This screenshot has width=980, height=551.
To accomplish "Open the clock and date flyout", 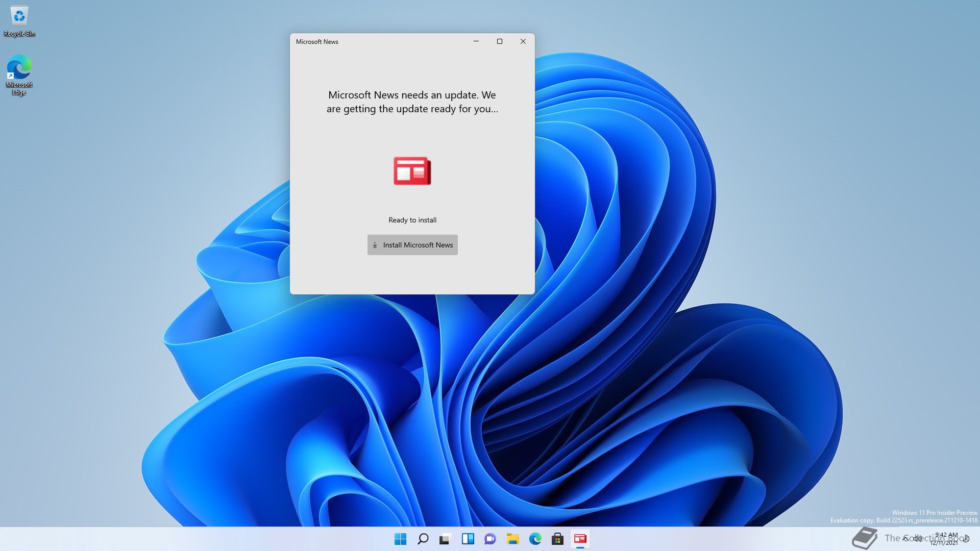I will click(x=946, y=539).
